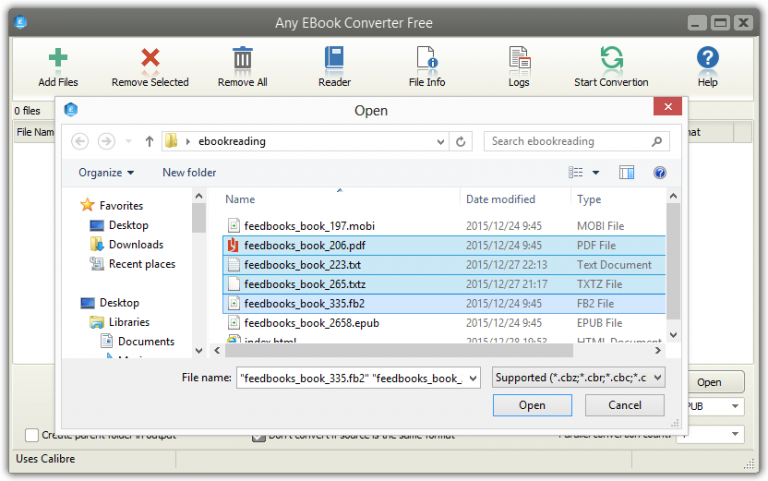Image resolution: width=768 pixels, height=481 pixels.
Task: Select Documents in the Libraries tree
Action: (x=146, y=341)
